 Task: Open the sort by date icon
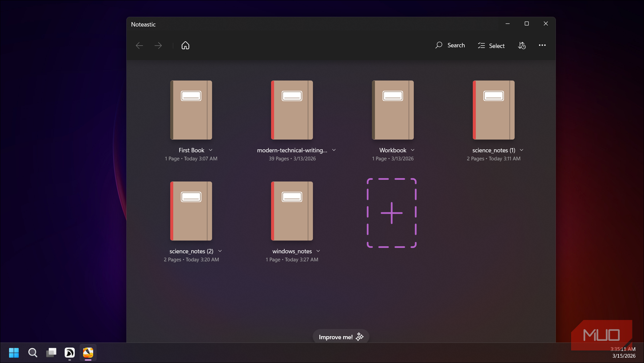click(x=522, y=45)
